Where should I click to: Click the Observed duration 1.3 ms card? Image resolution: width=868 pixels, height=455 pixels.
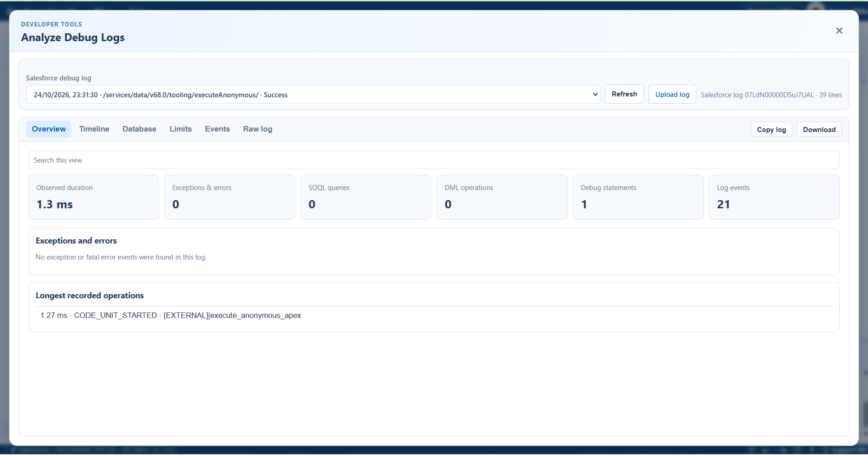click(x=94, y=197)
